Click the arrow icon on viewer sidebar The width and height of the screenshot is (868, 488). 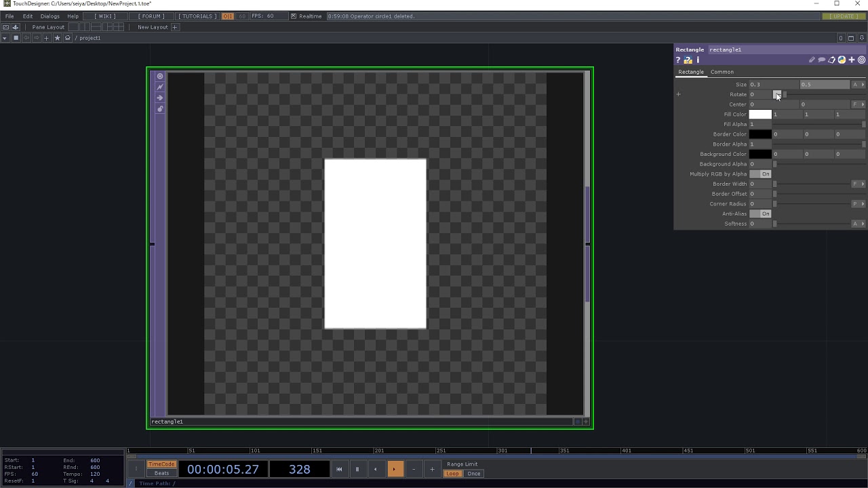click(160, 98)
